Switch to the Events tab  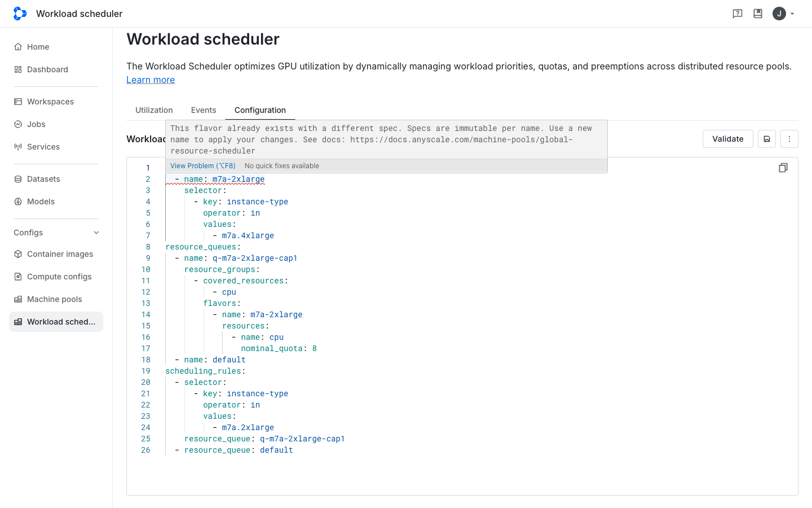click(204, 110)
